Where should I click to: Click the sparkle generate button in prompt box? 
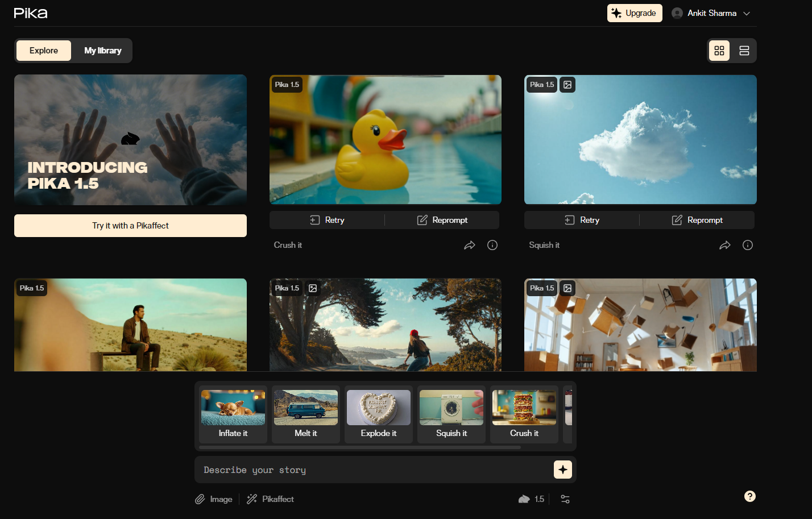pyautogui.click(x=562, y=470)
